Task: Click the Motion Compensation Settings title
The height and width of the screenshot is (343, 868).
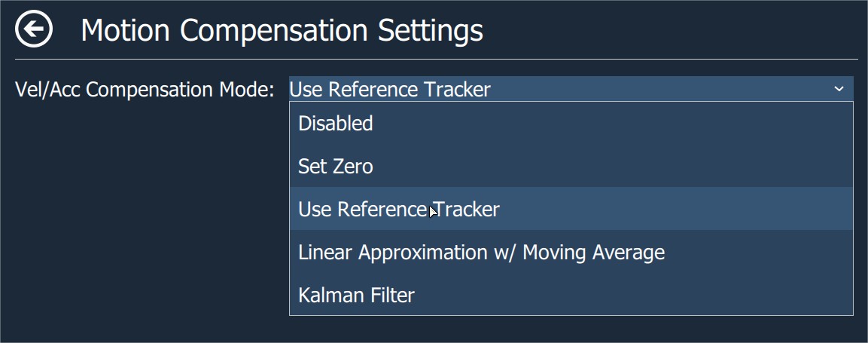Action: point(282,31)
